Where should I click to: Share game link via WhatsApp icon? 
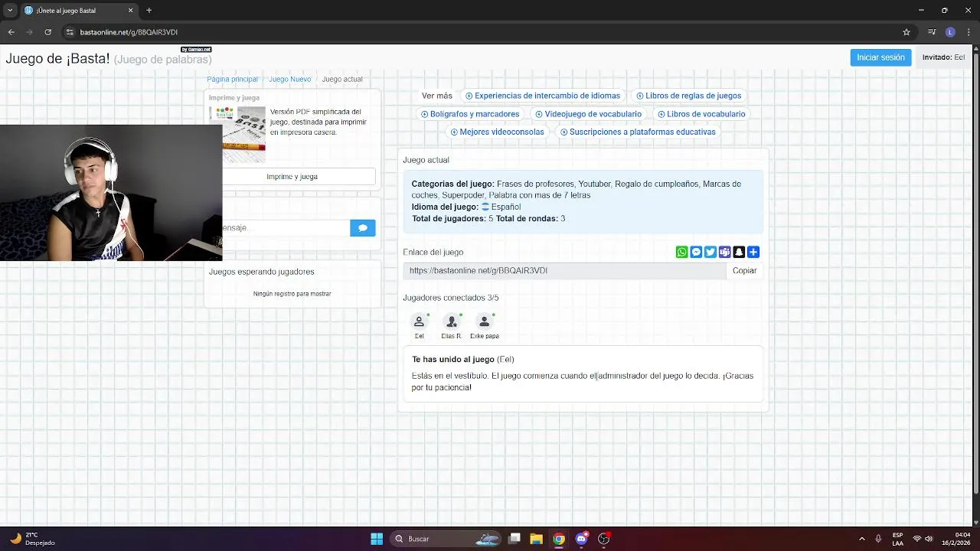coord(681,252)
